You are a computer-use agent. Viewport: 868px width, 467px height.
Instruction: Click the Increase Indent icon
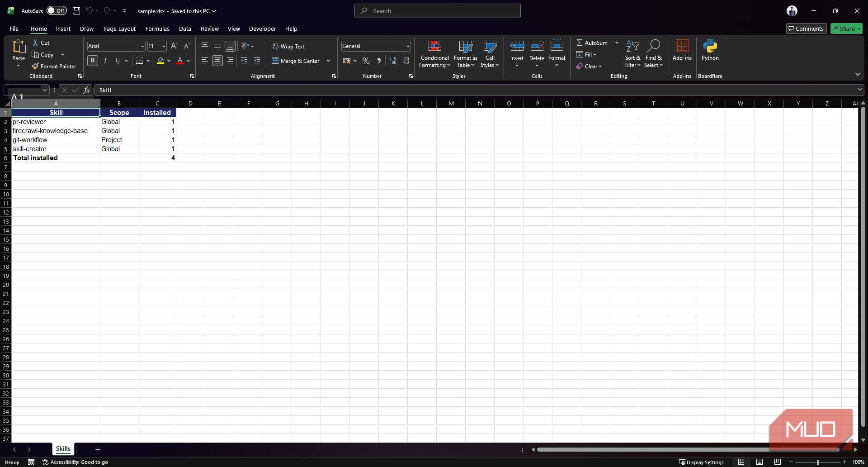257,61
